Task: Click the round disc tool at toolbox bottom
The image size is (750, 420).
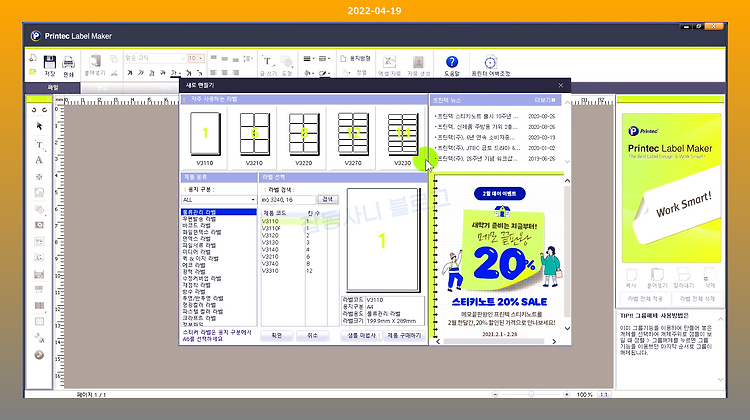Action: click(x=39, y=355)
